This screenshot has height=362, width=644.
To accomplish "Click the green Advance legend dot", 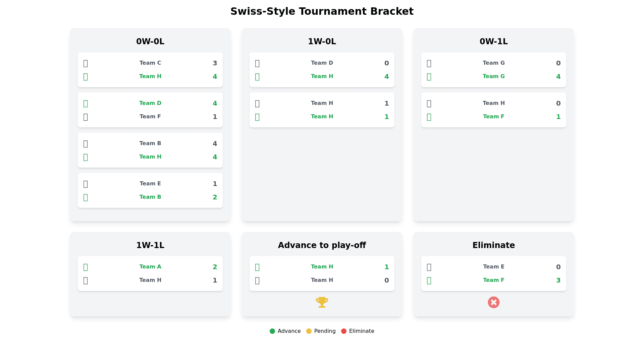I will (x=272, y=331).
